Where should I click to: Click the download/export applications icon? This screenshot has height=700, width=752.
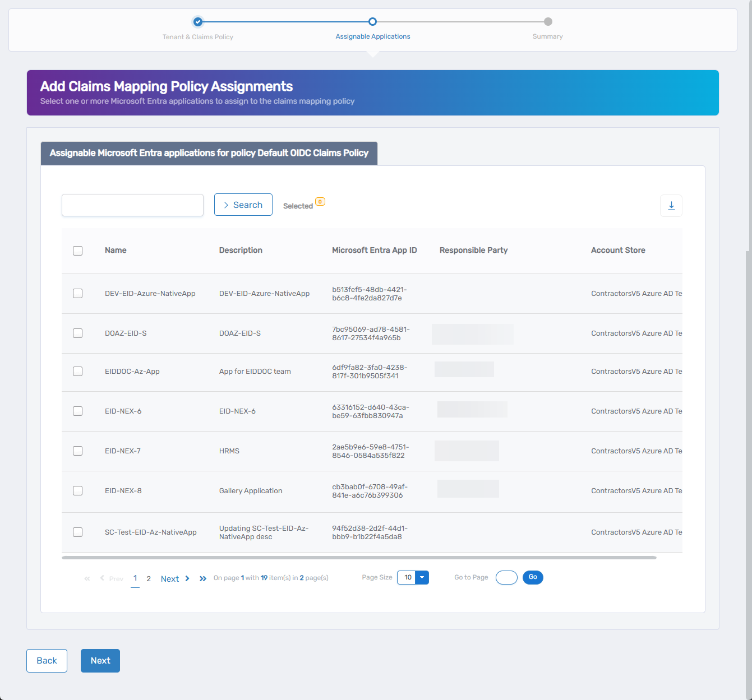(671, 206)
